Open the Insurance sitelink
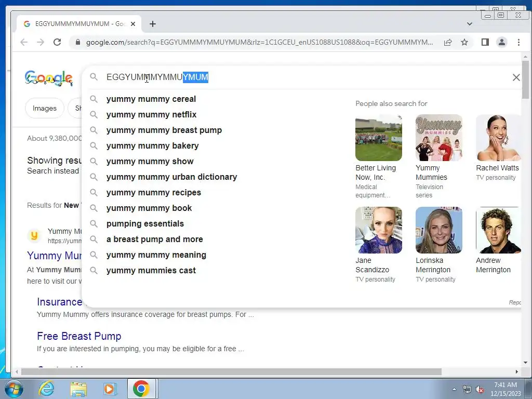Image resolution: width=532 pixels, height=399 pixels. (x=60, y=302)
